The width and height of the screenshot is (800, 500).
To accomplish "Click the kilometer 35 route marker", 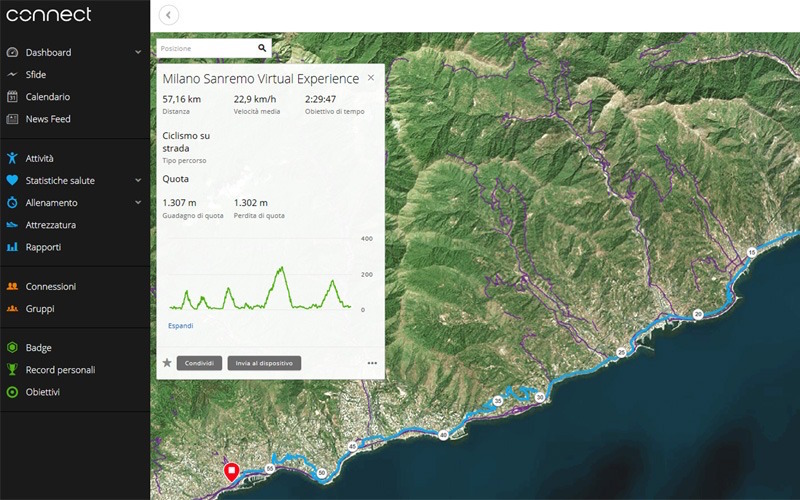I will click(498, 401).
